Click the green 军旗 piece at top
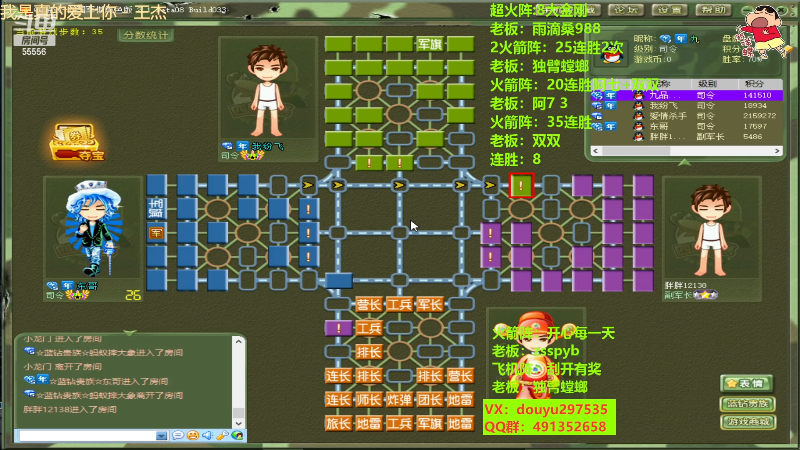 point(430,44)
